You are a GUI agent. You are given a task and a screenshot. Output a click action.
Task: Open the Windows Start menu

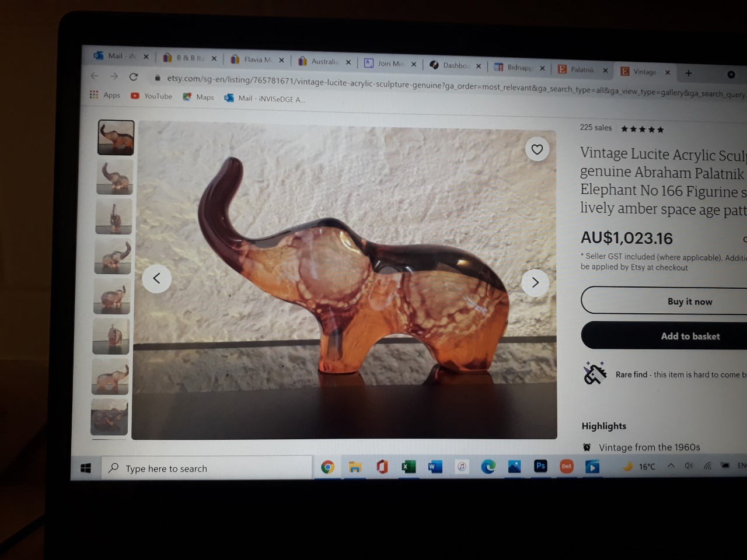(x=86, y=468)
